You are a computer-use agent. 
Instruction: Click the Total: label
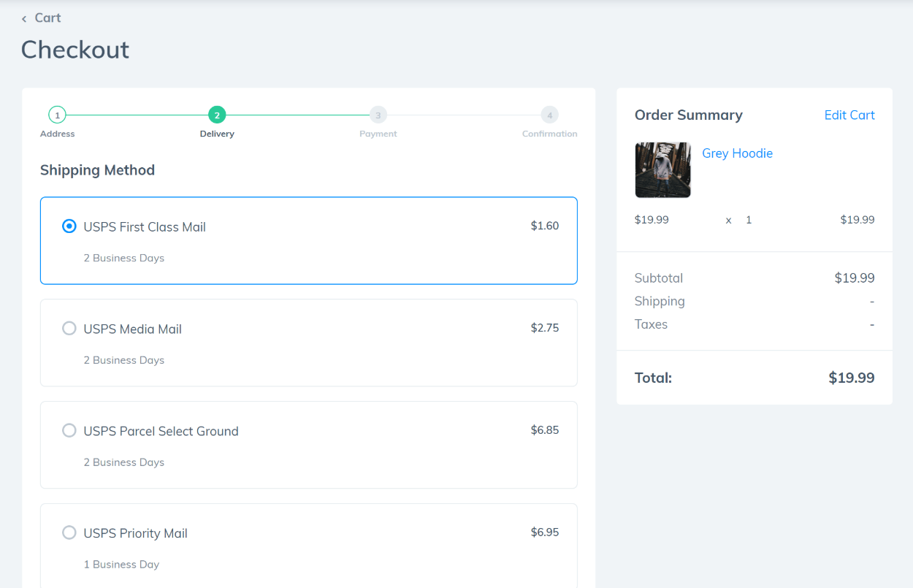pyautogui.click(x=653, y=378)
